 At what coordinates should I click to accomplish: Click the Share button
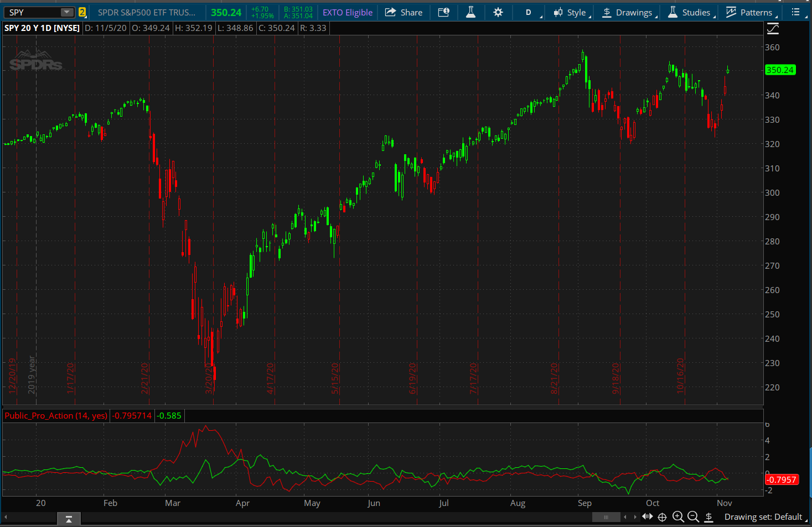(x=404, y=12)
